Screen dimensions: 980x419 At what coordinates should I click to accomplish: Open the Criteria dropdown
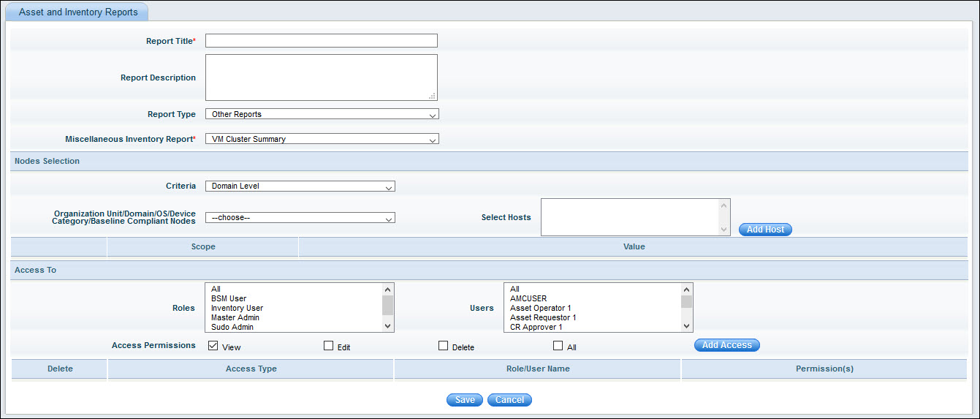click(x=300, y=186)
